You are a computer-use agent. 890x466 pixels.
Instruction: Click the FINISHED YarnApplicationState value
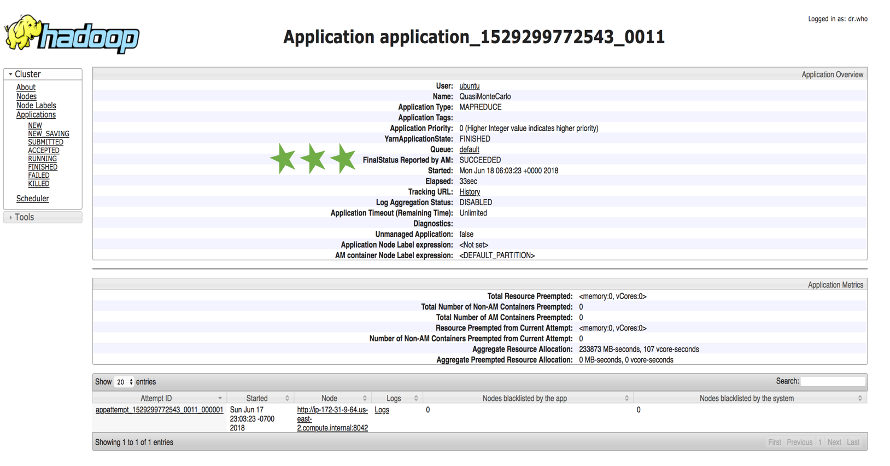(x=475, y=138)
